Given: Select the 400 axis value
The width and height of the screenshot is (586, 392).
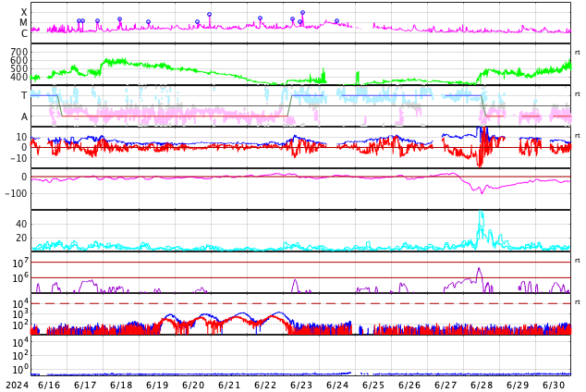Looking at the screenshot, I should [x=19, y=78].
